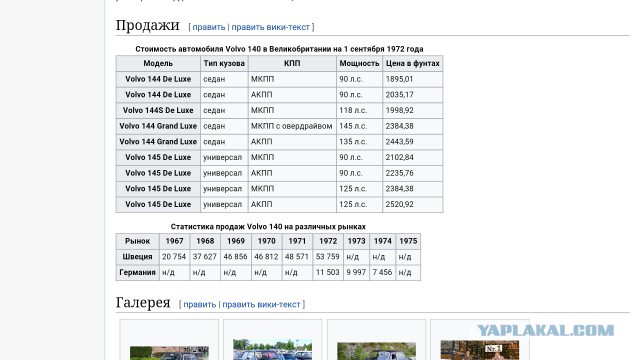Open first gallery thumbnail image
640x360 pixels.
169,353
